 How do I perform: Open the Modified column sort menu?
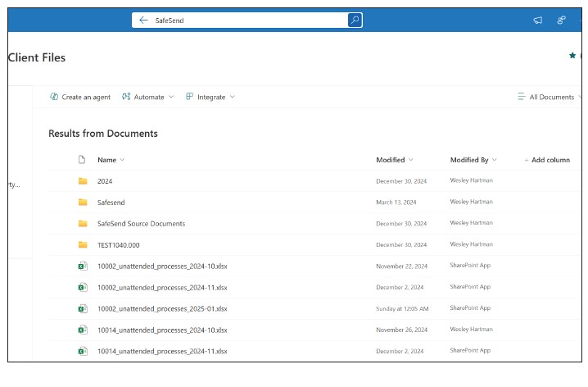click(394, 160)
